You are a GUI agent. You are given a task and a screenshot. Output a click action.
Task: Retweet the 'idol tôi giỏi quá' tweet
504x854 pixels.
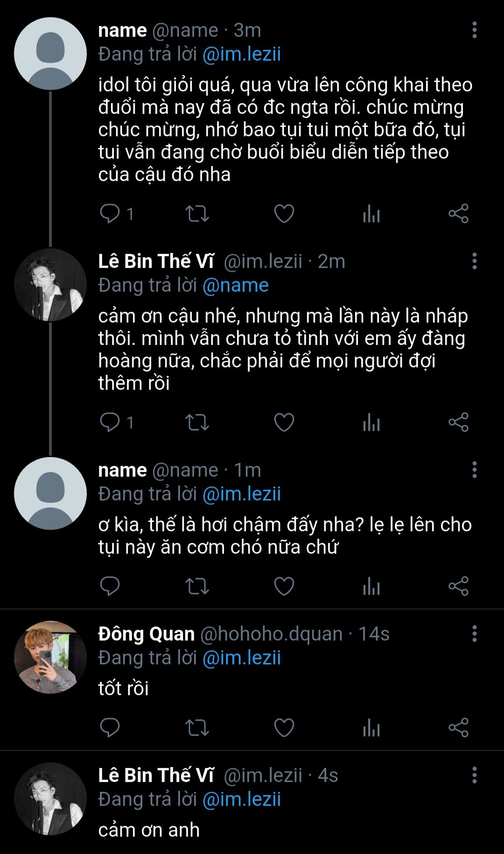point(197,214)
